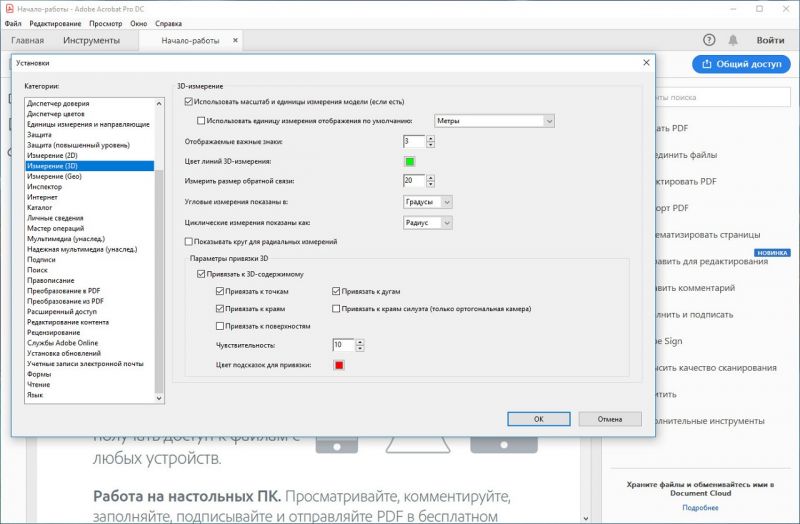Select Измерение (Geo) in the categories list
This screenshot has width=800, height=524.
pos(54,176)
